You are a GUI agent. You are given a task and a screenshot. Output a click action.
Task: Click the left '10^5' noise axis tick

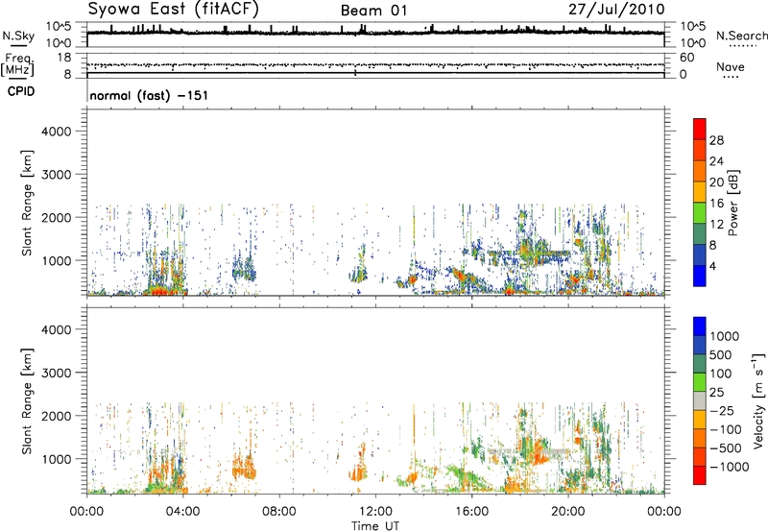click(x=59, y=27)
